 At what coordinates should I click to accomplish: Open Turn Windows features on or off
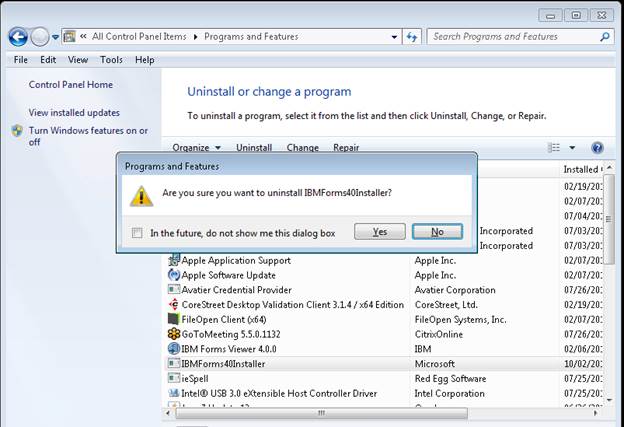tap(88, 136)
